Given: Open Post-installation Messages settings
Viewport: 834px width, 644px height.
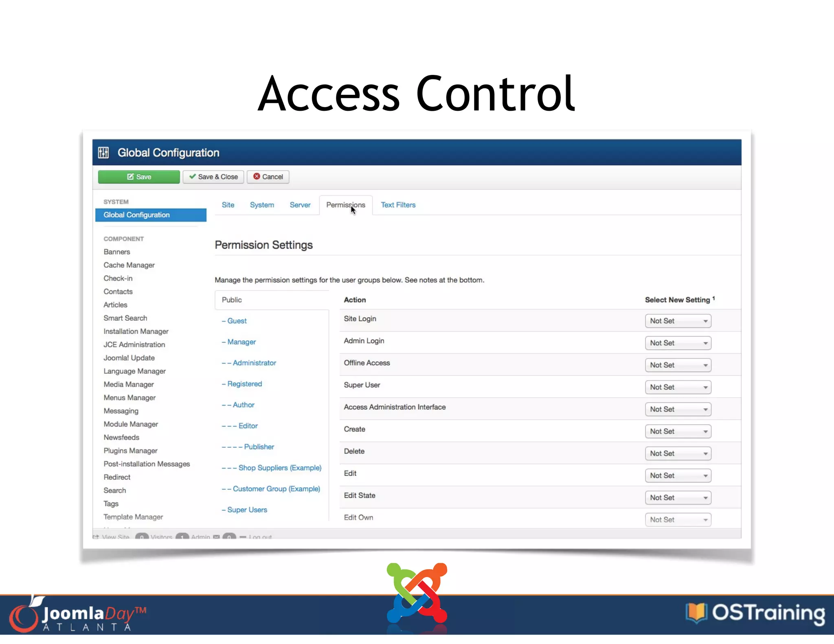Looking at the screenshot, I should click(147, 464).
